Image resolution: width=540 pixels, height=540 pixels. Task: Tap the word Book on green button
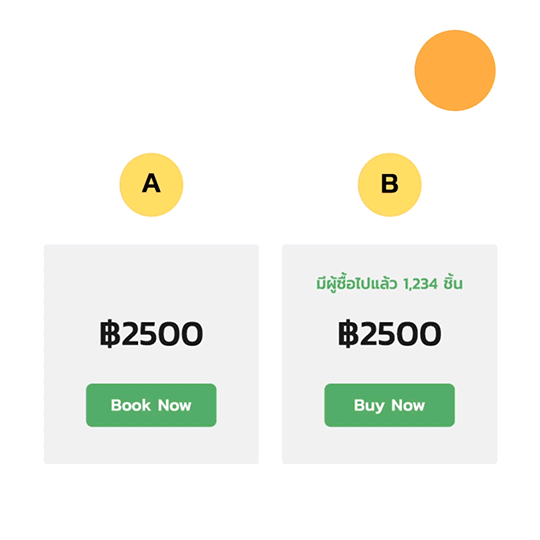point(131,405)
